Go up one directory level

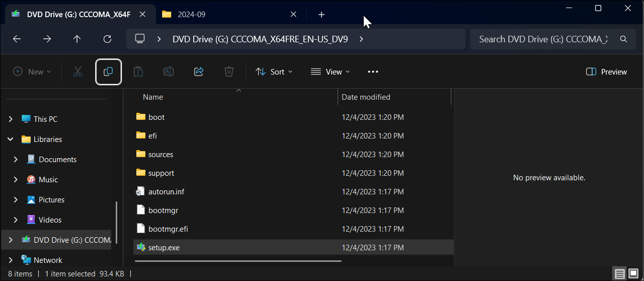pyautogui.click(x=77, y=39)
